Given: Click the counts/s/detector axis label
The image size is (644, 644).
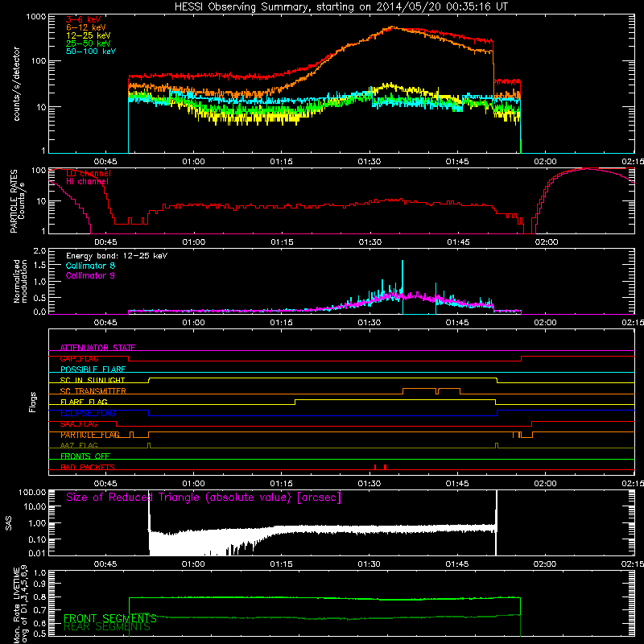Looking at the screenshot, I should coord(17,84).
